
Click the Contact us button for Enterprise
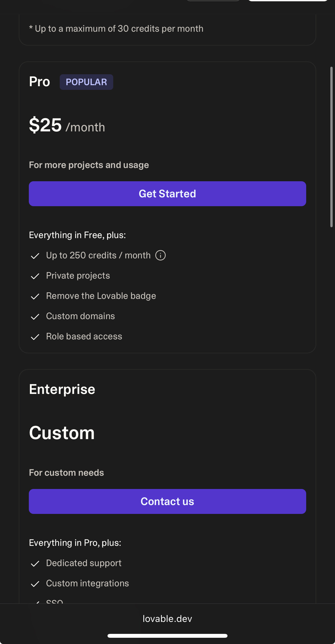click(167, 501)
